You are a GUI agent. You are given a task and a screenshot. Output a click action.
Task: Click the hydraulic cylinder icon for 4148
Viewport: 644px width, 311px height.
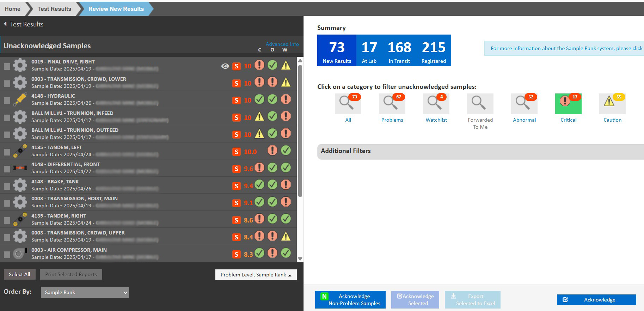tap(20, 99)
